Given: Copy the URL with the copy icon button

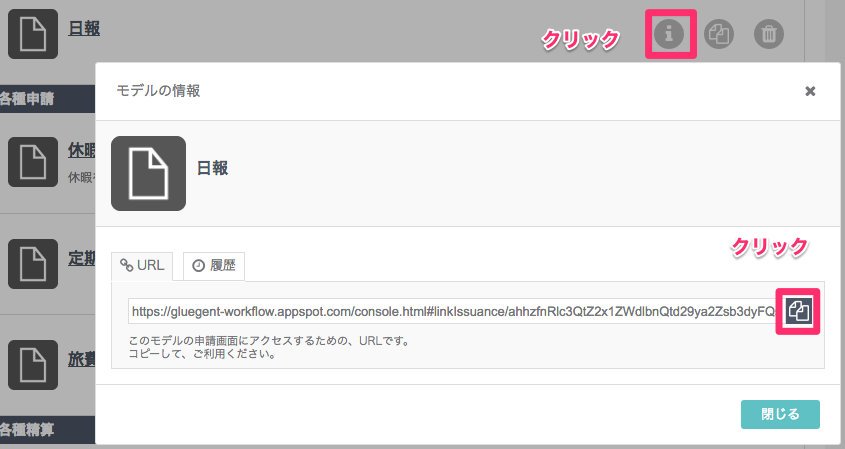Looking at the screenshot, I should click(798, 311).
